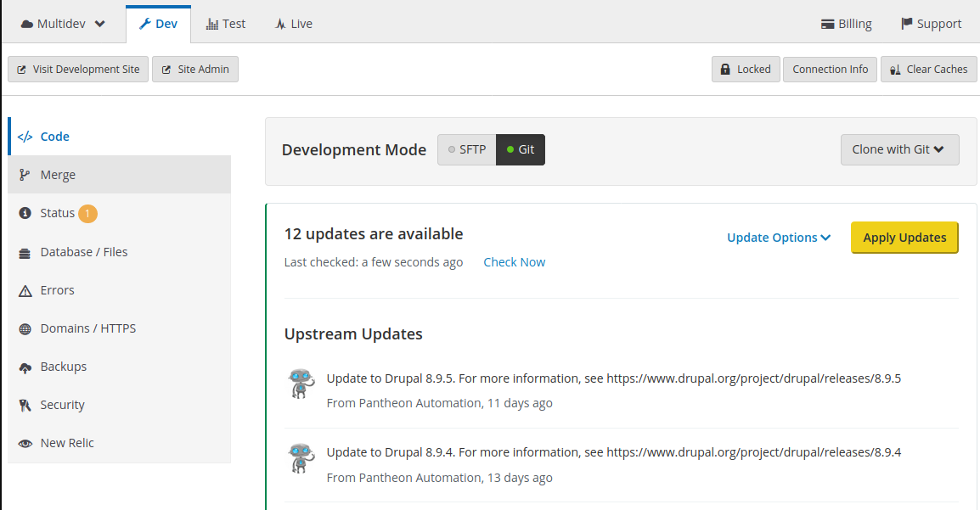This screenshot has width=980, height=510.
Task: Click the Domains / HTTPS globe icon
Action: point(25,329)
